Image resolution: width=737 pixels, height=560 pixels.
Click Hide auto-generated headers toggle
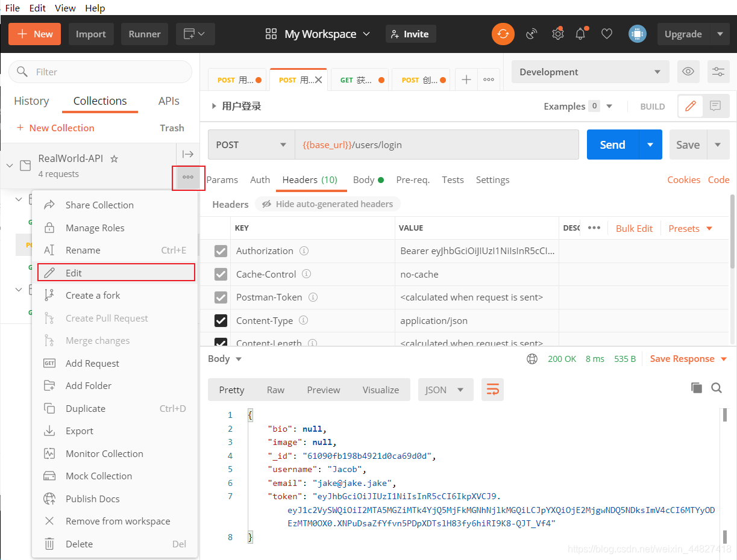pos(327,204)
